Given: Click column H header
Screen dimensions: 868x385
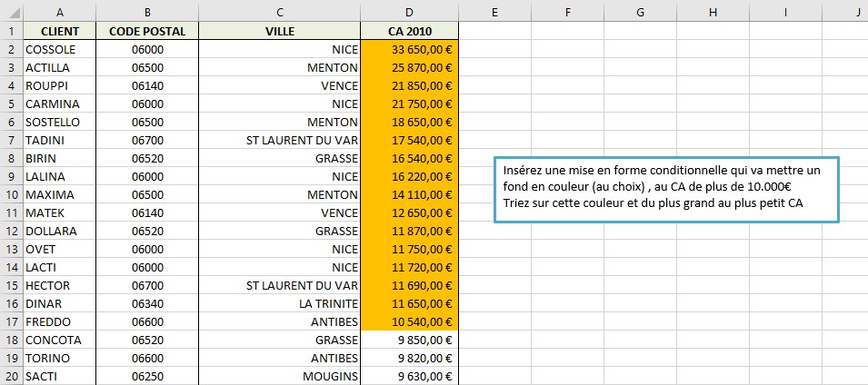Looking at the screenshot, I should pos(712,13).
